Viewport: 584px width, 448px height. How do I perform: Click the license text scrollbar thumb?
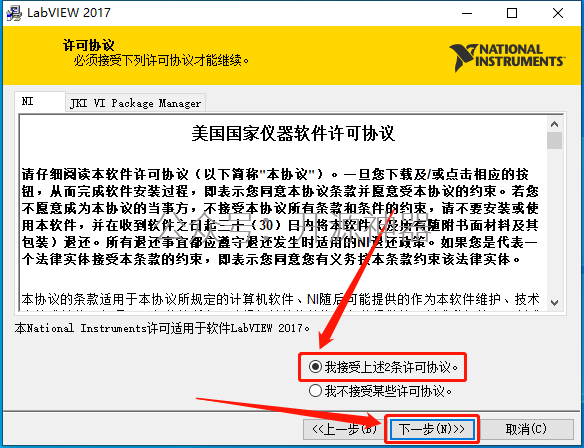(555, 141)
